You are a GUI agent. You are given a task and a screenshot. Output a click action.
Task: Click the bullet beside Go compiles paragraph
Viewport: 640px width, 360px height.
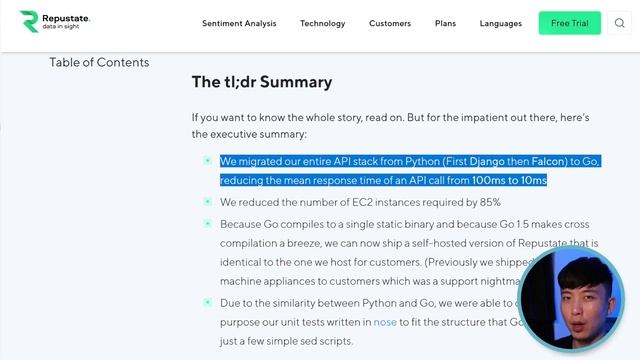click(207, 224)
